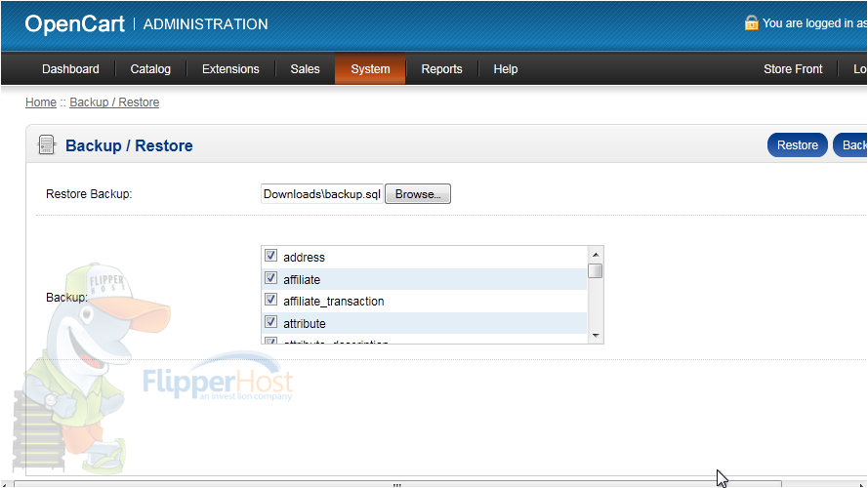Click the 'affiliate' table name
Viewport: 868px width, 488px height.
pos(302,279)
